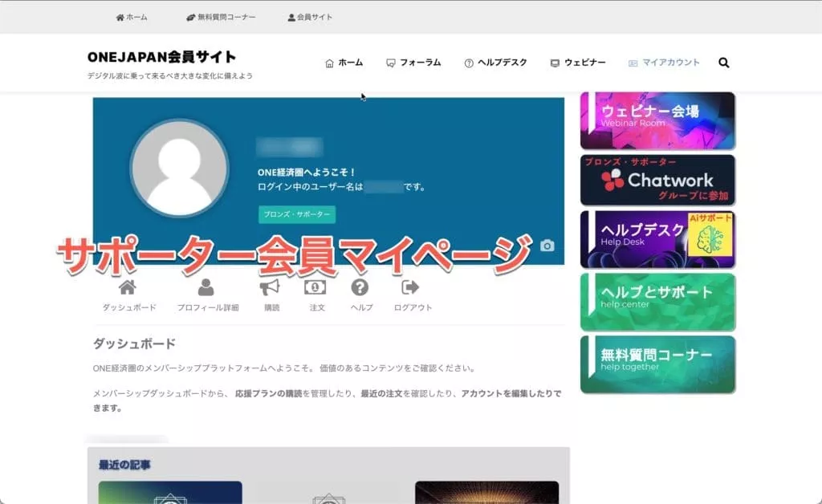The height and width of the screenshot is (504, 822).
Task: Click the 購読 megaphone icon
Action: pos(270,287)
